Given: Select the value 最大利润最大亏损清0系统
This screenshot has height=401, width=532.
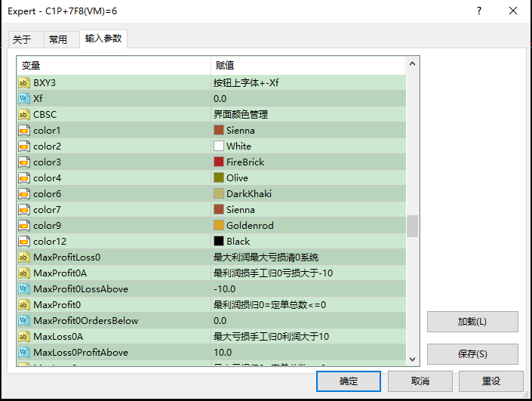Looking at the screenshot, I should click(266, 258).
